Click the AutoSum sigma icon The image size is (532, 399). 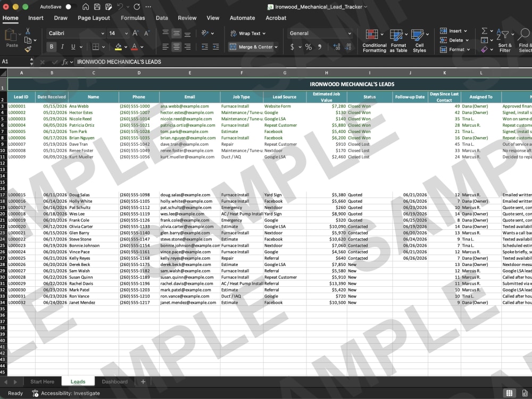tap(485, 31)
